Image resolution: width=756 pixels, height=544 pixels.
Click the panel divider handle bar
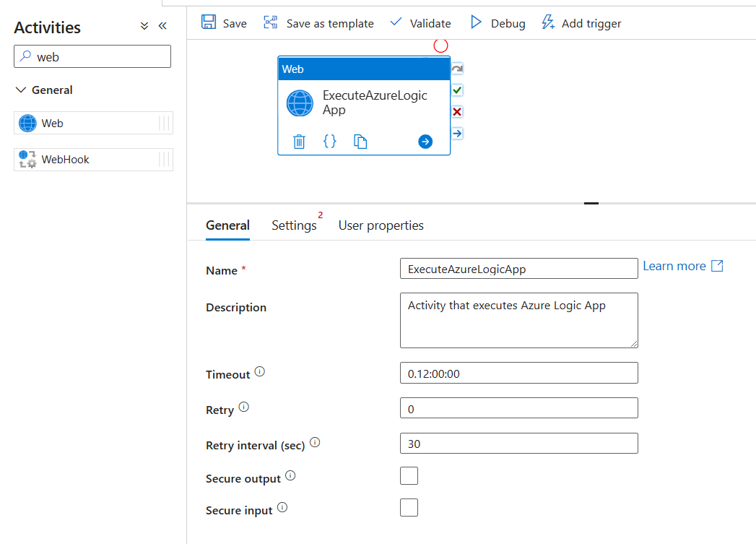tap(591, 204)
